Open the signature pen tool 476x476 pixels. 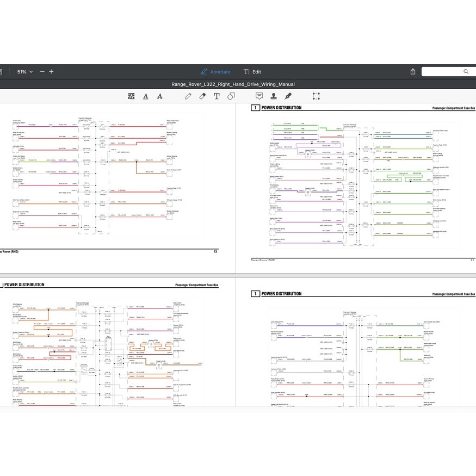click(x=288, y=96)
